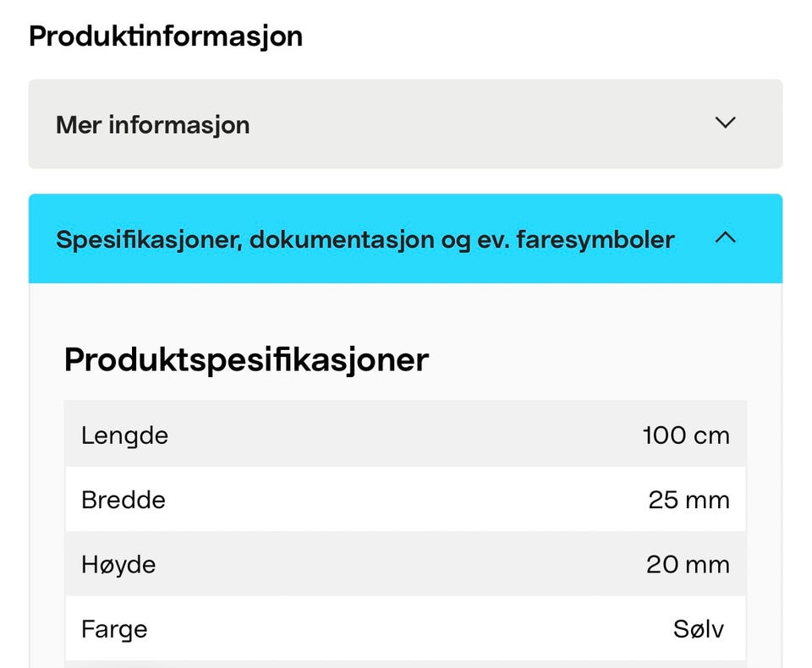Click the empty middle of the Bredde row
Image resolution: width=812 pixels, height=668 pixels.
404,500
